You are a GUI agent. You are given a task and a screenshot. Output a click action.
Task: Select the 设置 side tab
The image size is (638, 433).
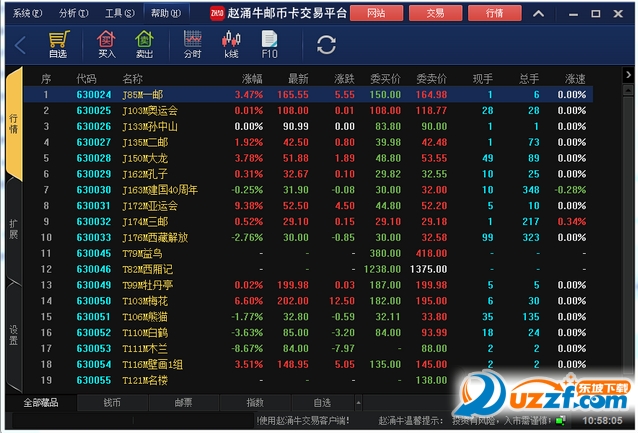[14, 335]
